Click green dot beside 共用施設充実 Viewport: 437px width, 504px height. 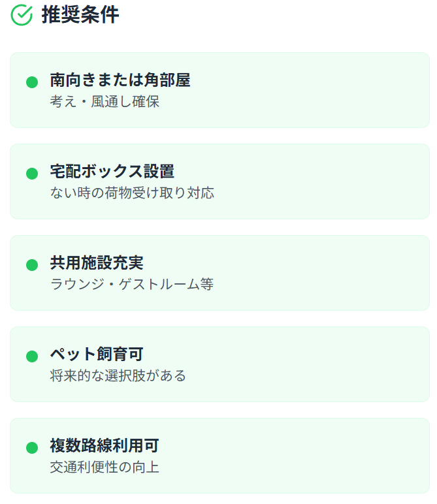tap(32, 265)
